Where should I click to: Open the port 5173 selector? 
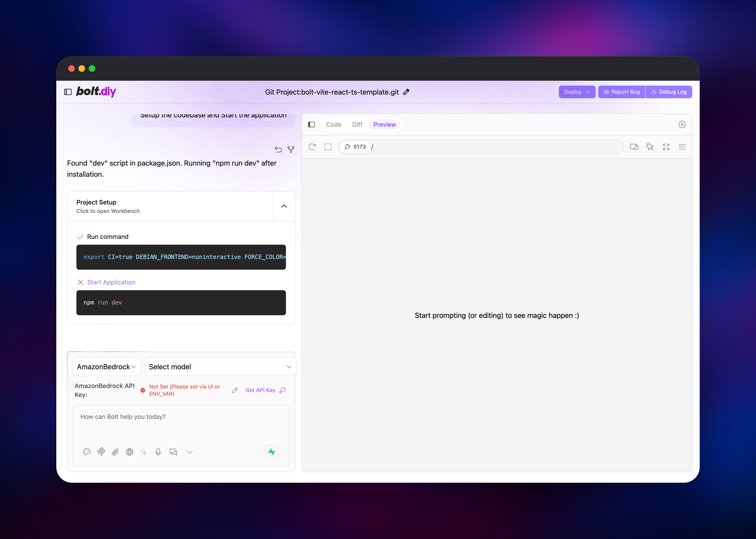tap(355, 147)
